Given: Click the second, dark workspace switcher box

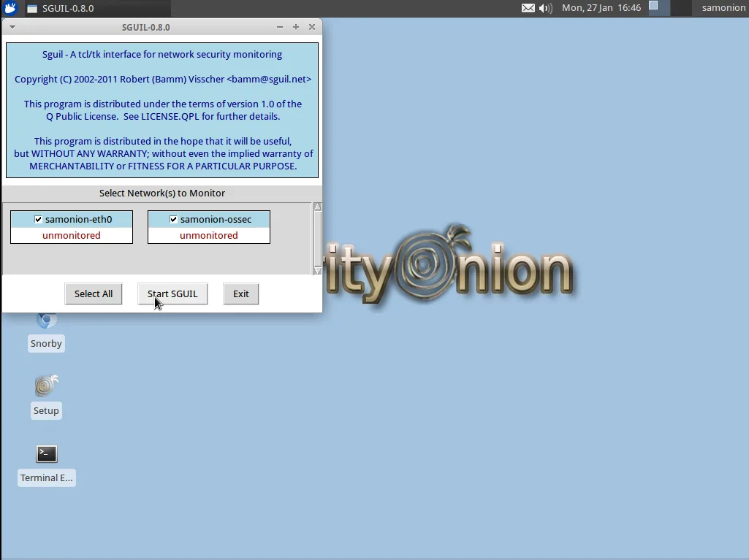Looking at the screenshot, I should (x=681, y=8).
